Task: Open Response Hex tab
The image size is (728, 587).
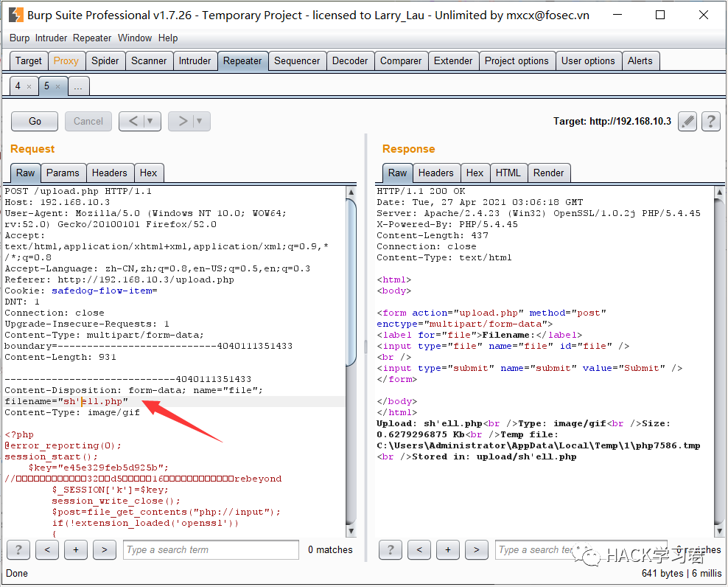Action: [475, 173]
